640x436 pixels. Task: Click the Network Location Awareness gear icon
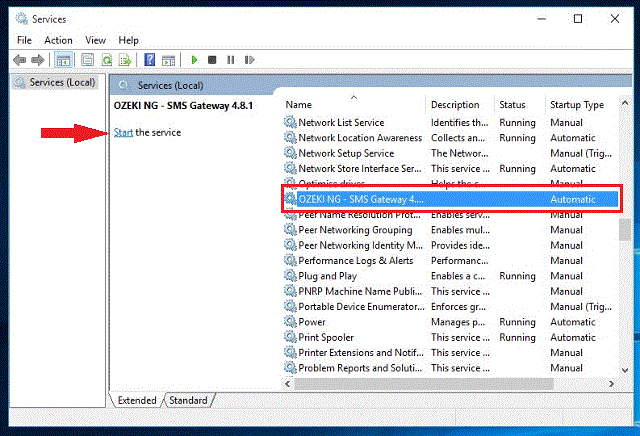[290, 138]
